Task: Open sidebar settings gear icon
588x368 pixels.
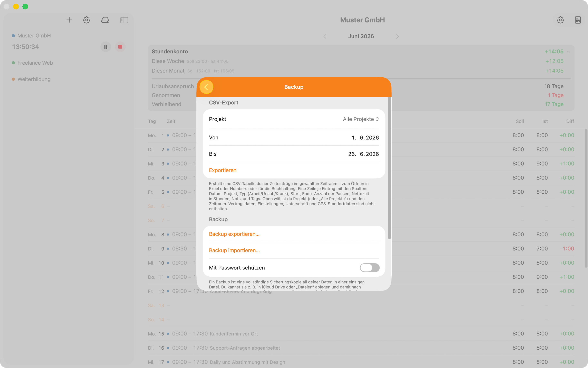Action: pyautogui.click(x=87, y=20)
